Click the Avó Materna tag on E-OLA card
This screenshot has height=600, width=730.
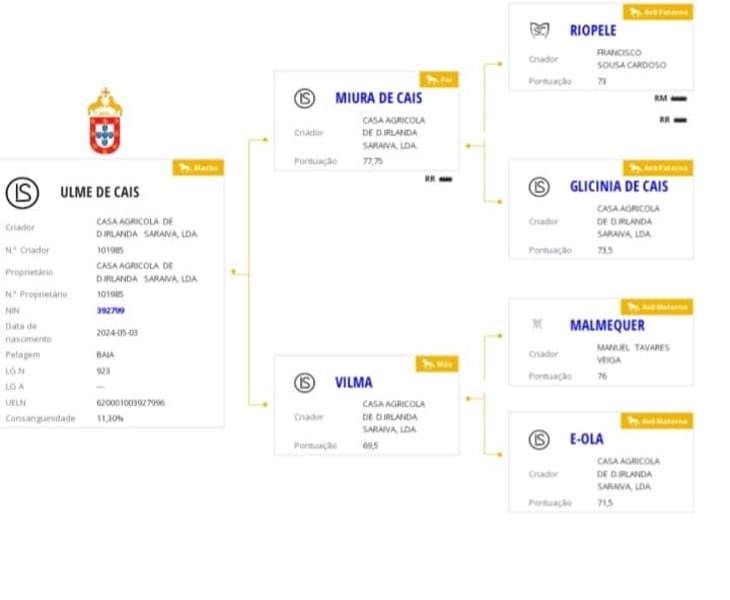[x=657, y=421]
